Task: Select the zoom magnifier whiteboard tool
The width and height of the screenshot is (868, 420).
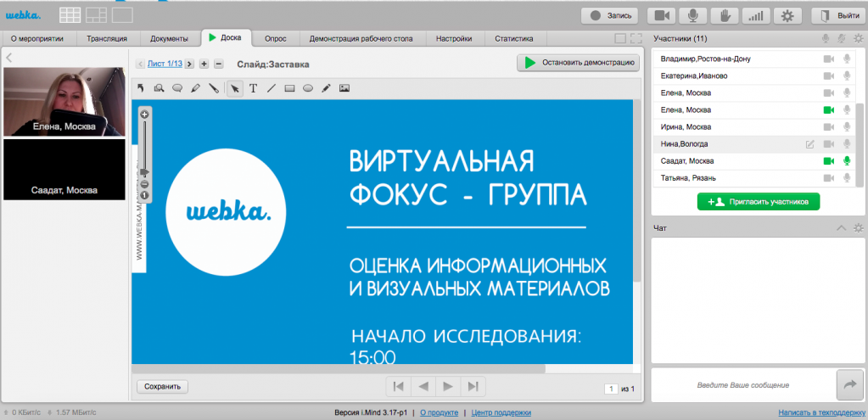Action: click(159, 88)
